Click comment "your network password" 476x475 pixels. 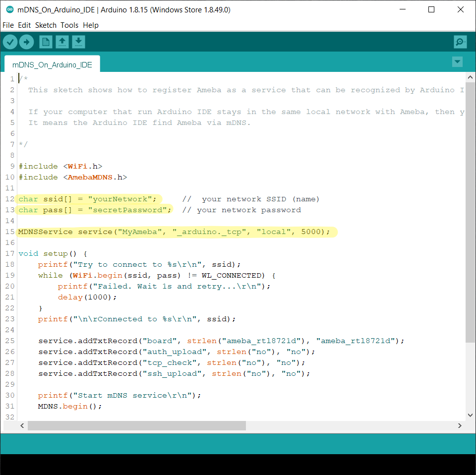click(x=249, y=210)
